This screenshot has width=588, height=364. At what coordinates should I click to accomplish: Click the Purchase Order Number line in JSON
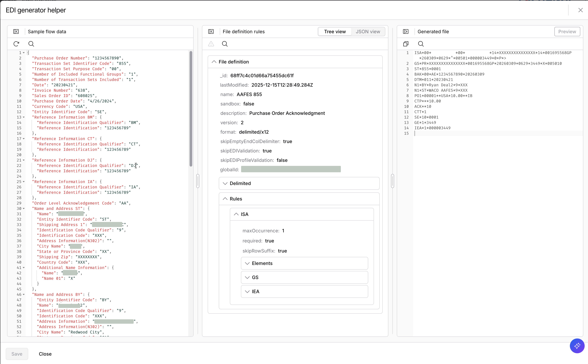pos(78,58)
